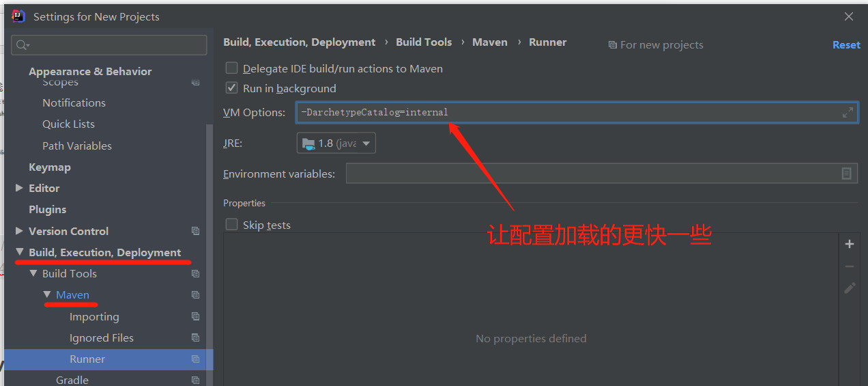
Task: Open the Gradle settings page
Action: (x=72, y=380)
